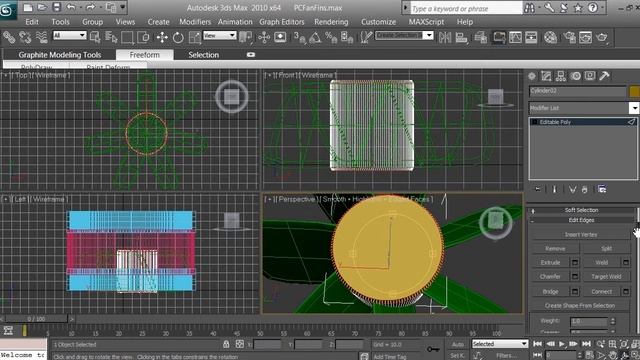Toggle the Spinner Snap button
The width and height of the screenshot is (640, 360).
pyautogui.click(x=347, y=38)
